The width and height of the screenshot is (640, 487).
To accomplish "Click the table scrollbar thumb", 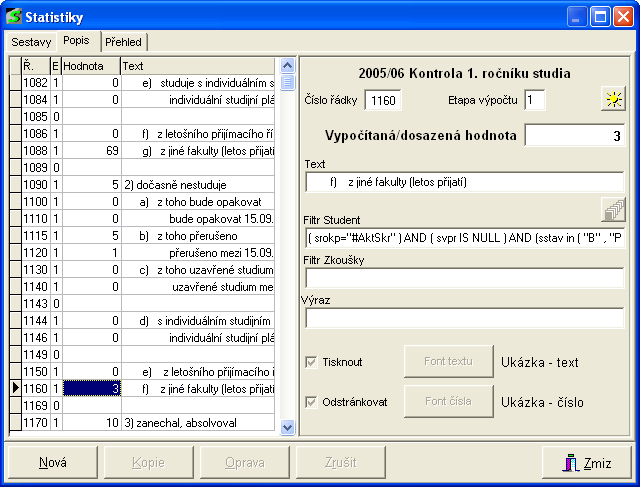I will point(288,82).
